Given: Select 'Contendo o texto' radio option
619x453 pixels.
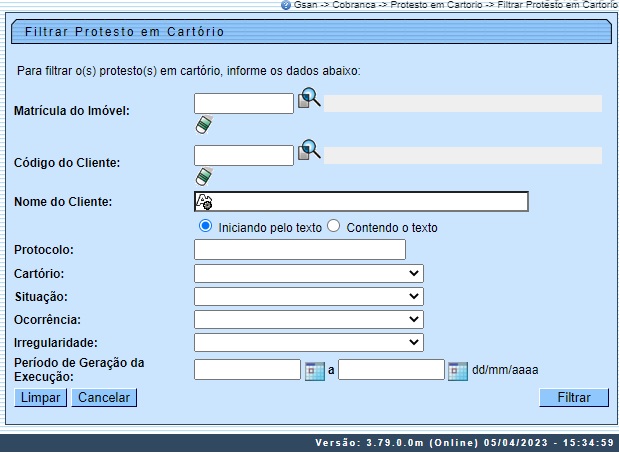Looking at the screenshot, I should coord(334,226).
